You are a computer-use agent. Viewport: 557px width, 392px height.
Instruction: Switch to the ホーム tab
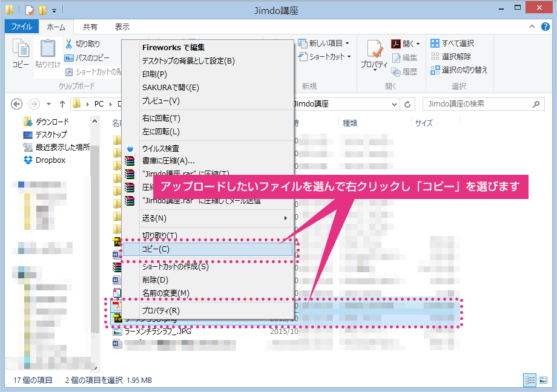coord(56,27)
